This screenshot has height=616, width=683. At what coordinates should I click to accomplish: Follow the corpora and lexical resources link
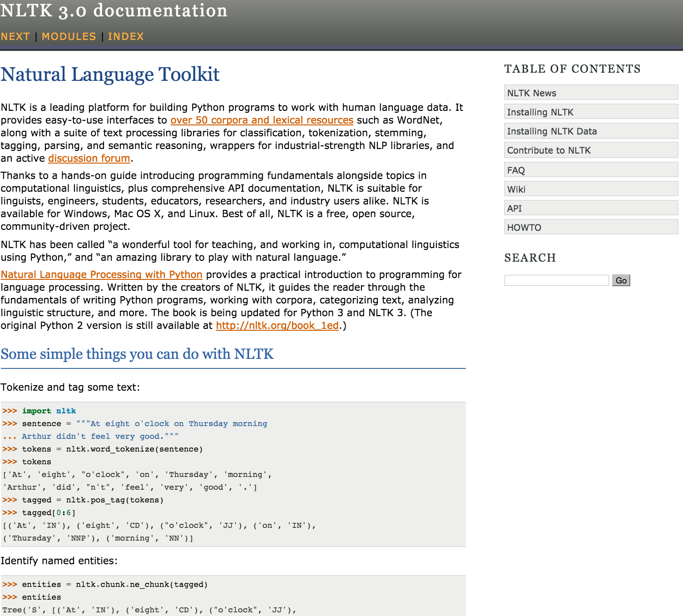pyautogui.click(x=262, y=120)
